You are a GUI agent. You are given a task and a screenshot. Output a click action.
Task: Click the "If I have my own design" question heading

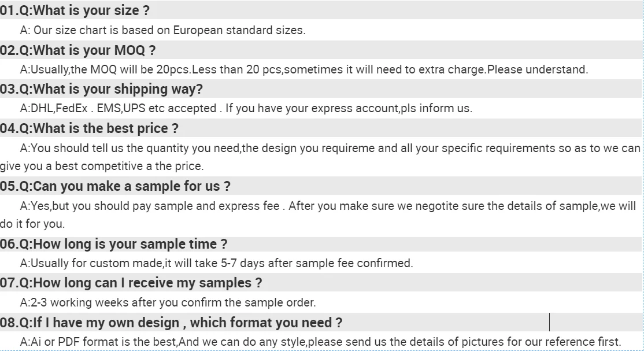[x=171, y=322]
